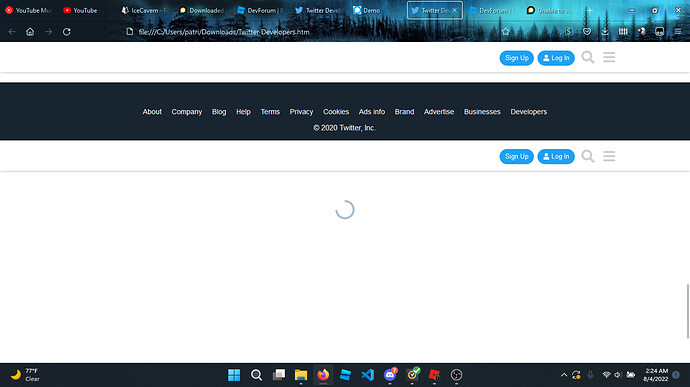This screenshot has width=690, height=387.
Task: Open the Windows Start menu
Action: pos(234,375)
